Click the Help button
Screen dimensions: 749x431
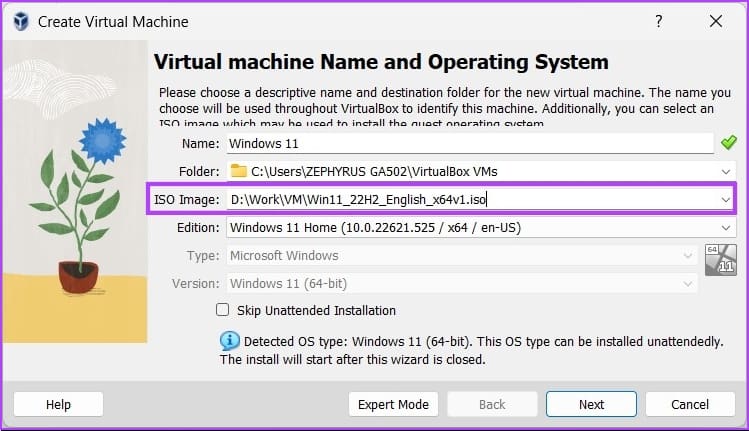(58, 404)
